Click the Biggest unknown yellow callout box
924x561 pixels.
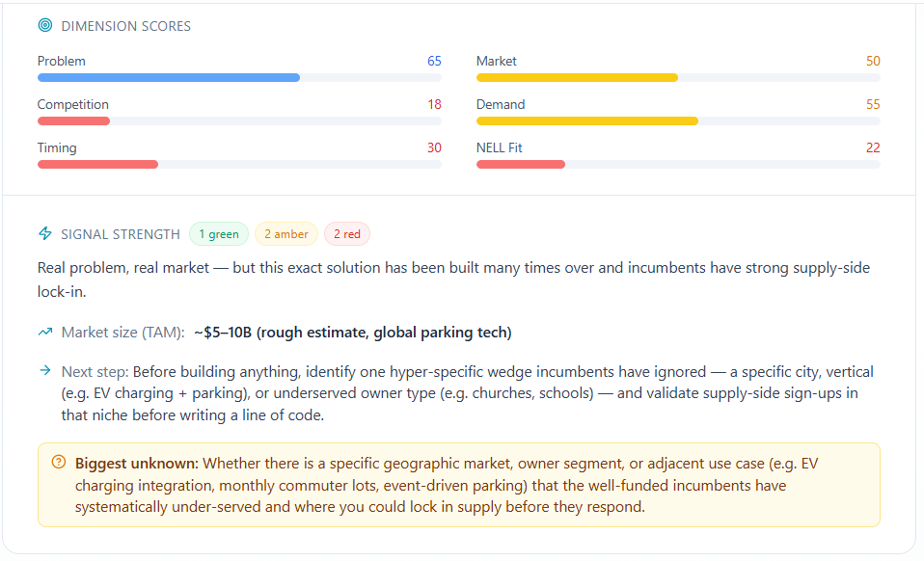458,485
